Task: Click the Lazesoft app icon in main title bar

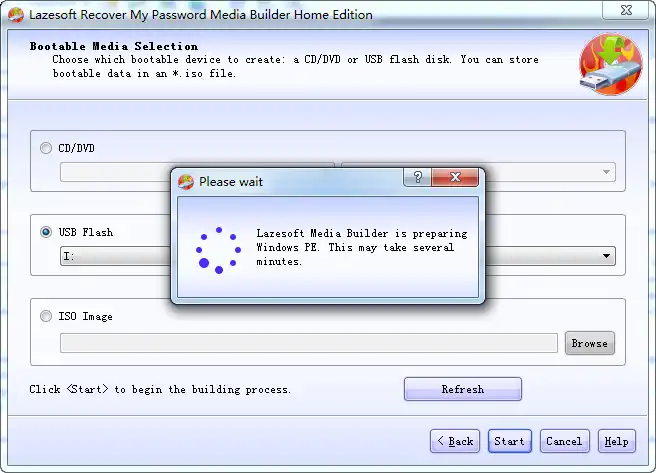Action: (x=16, y=15)
